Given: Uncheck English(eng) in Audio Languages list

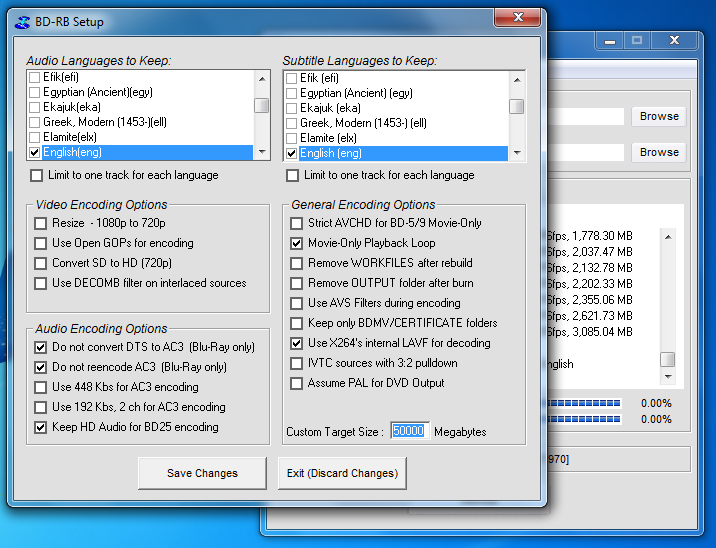Looking at the screenshot, I should 34,152.
